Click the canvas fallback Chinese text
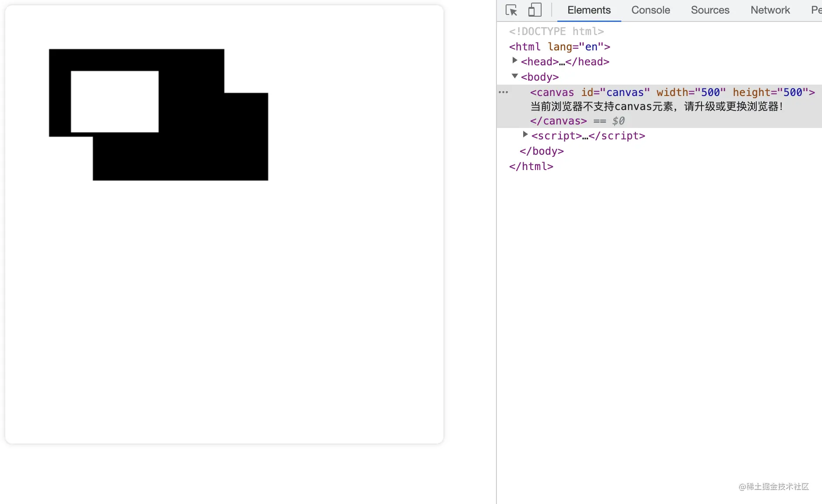This screenshot has width=822, height=504. point(656,106)
